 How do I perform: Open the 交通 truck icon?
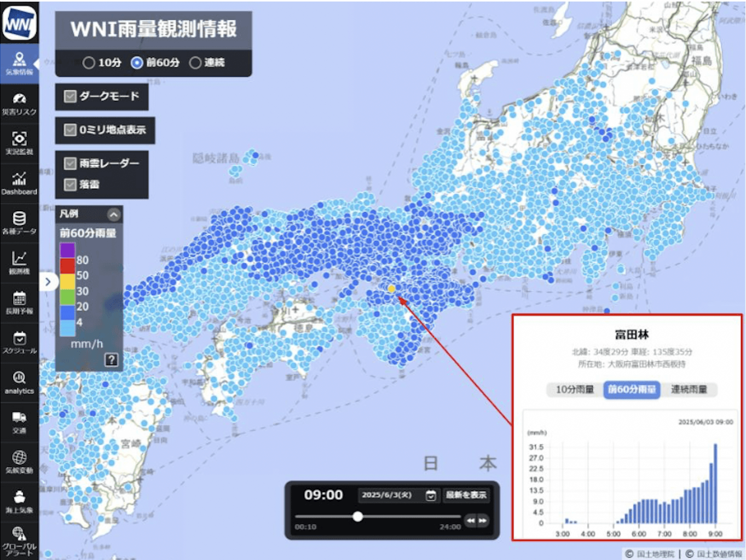19,422
